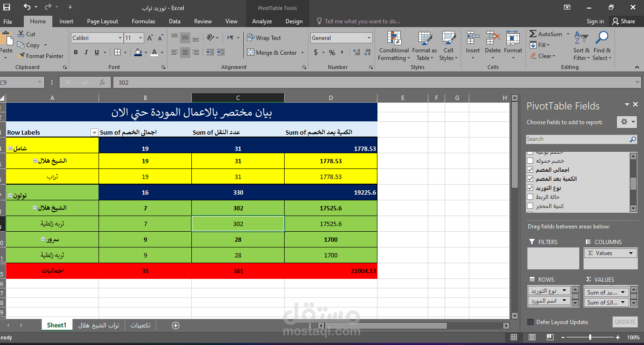644x345 pixels.
Task: Open the Insert ribbon tab
Action: 66,21
